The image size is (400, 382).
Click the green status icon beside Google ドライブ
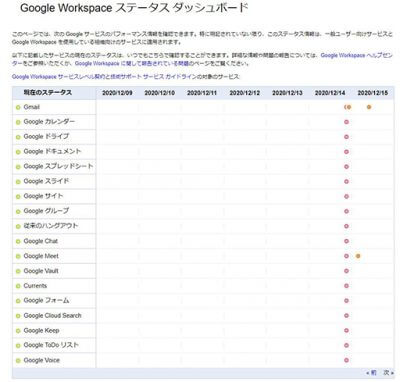(18, 137)
